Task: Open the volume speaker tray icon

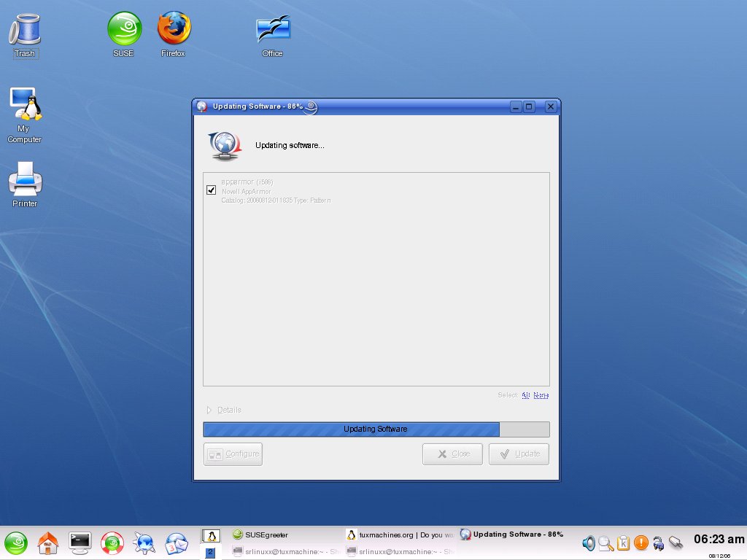Action: (589, 543)
